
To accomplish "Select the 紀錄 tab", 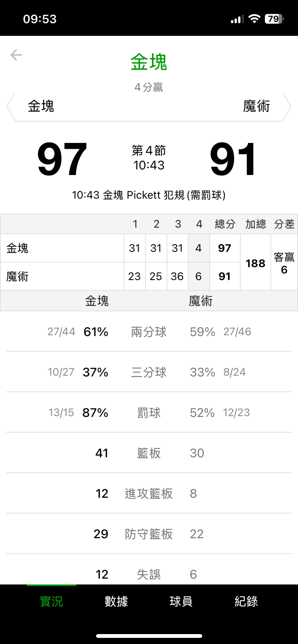I will coord(246,601).
